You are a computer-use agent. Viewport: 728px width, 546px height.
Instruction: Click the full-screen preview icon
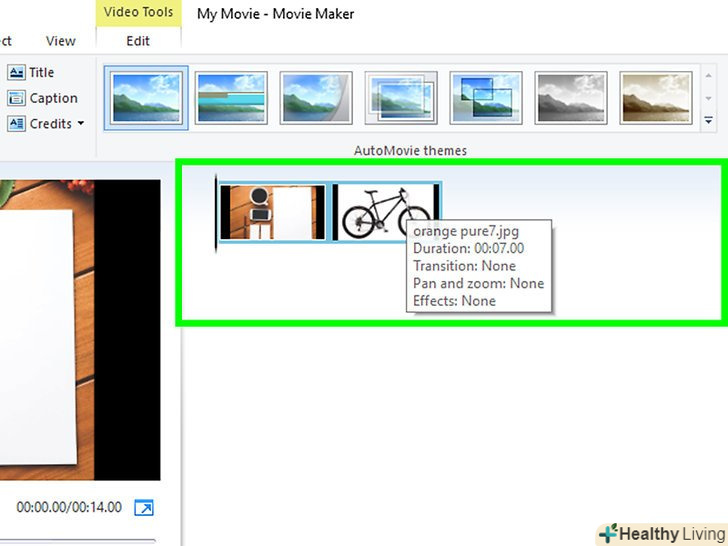144,507
